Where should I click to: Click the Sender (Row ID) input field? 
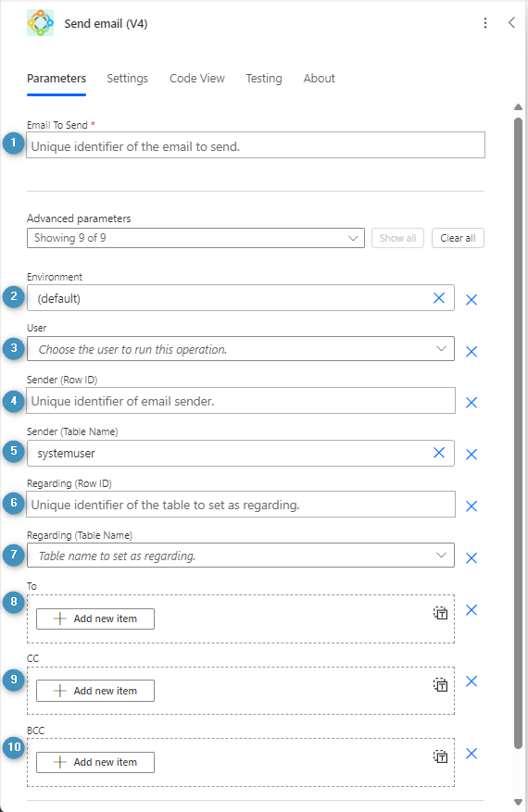[x=241, y=401]
